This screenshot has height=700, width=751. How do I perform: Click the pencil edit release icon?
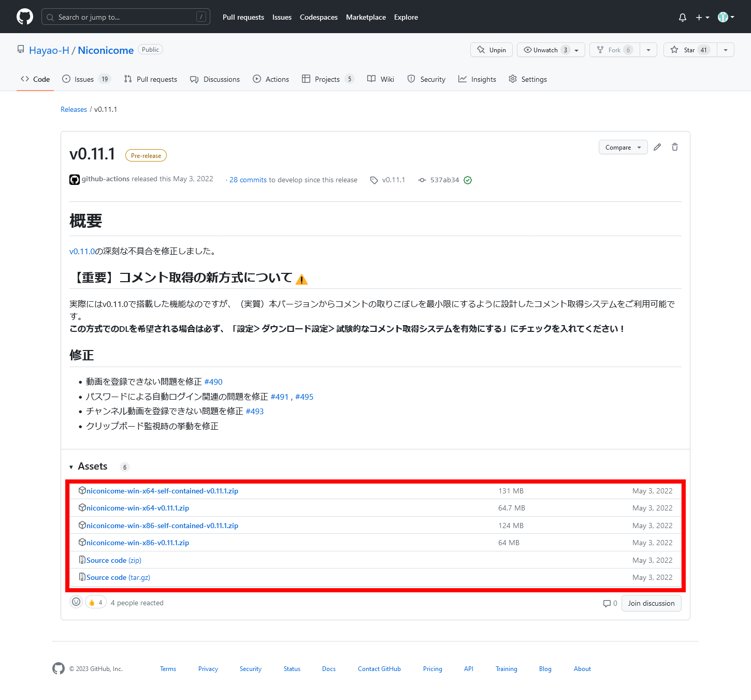657,147
